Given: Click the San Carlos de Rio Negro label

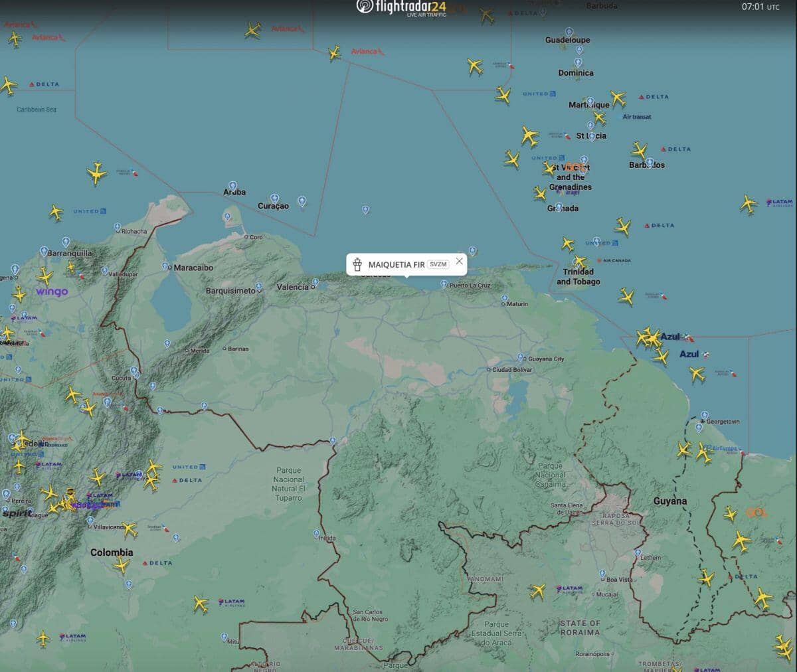Looking at the screenshot, I should coord(371,616).
